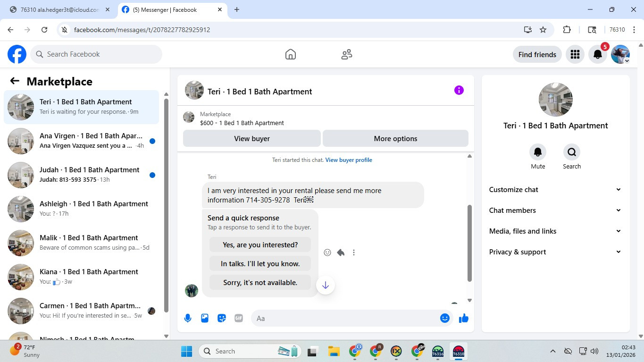Image resolution: width=644 pixels, height=362 pixels.
Task: Open the Facebook menu grid icon
Action: click(x=575, y=54)
